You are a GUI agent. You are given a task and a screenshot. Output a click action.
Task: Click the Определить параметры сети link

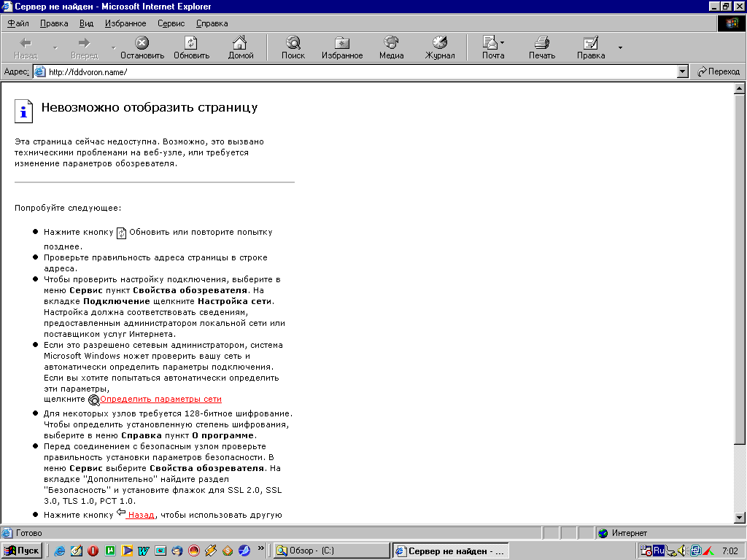point(160,400)
